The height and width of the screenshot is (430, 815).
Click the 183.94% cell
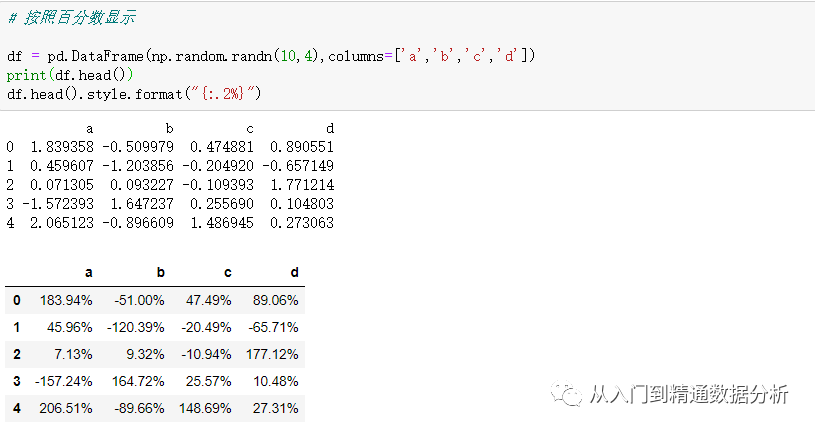coord(66,300)
